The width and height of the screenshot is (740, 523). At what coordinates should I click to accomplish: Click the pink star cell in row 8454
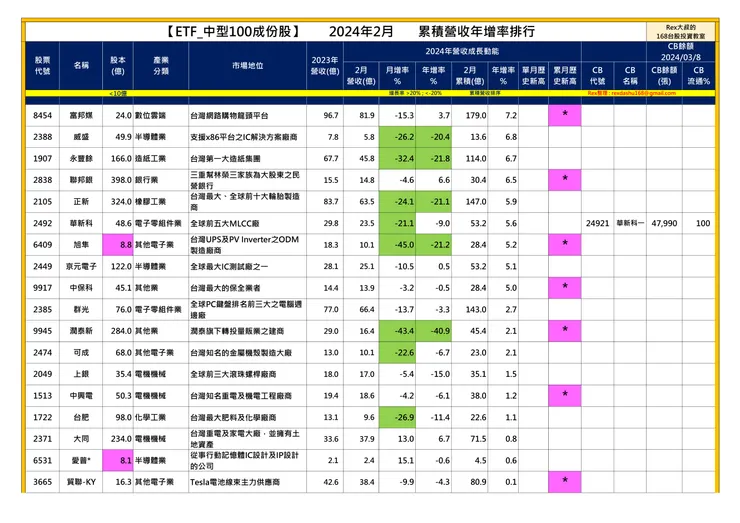point(564,116)
